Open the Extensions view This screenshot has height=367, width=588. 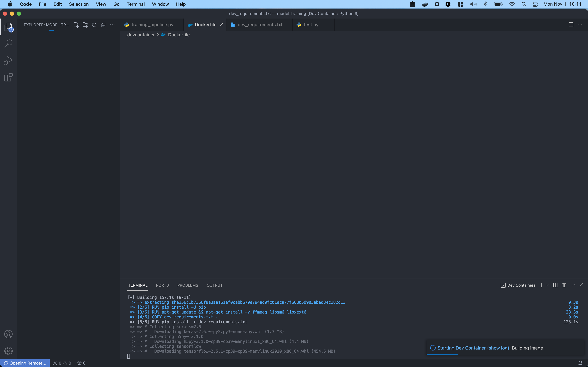tap(9, 77)
